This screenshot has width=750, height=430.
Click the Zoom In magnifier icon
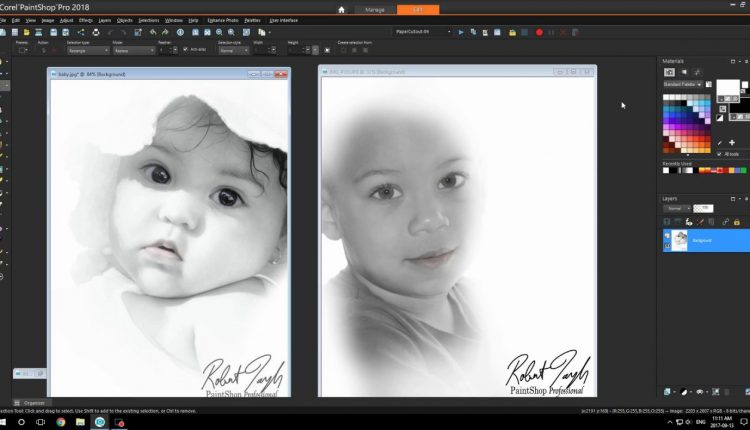click(x=232, y=33)
